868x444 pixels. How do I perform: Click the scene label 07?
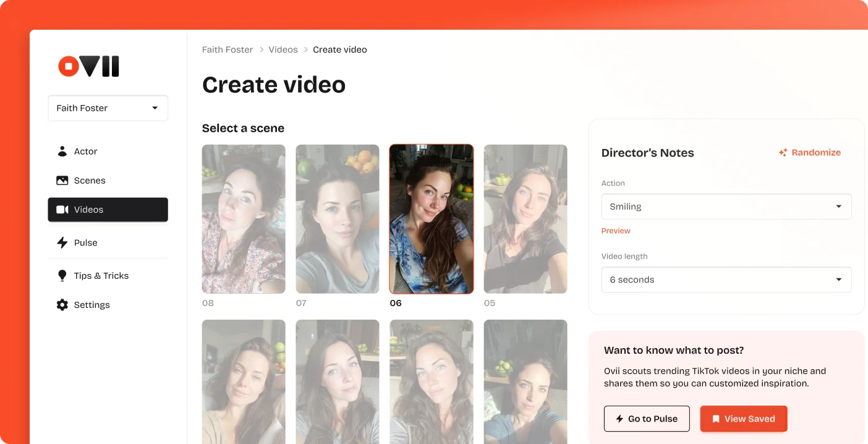tap(301, 303)
